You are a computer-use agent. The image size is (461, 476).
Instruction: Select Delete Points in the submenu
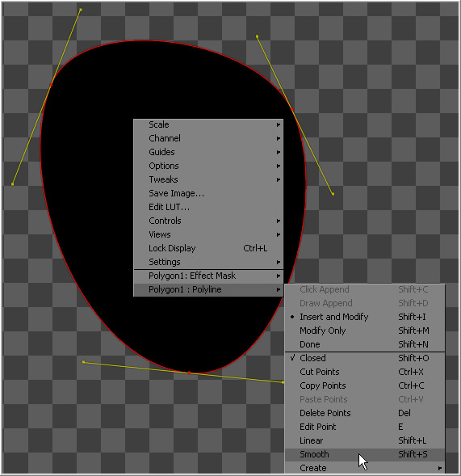pos(365,413)
